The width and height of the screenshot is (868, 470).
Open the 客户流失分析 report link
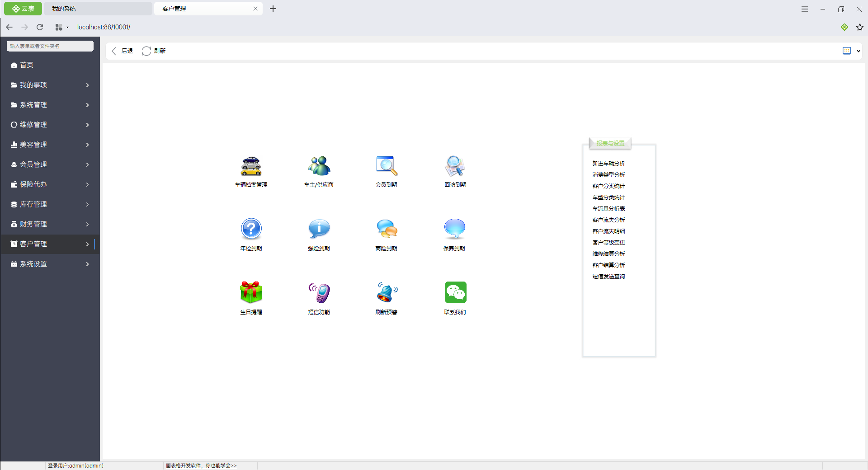point(609,220)
